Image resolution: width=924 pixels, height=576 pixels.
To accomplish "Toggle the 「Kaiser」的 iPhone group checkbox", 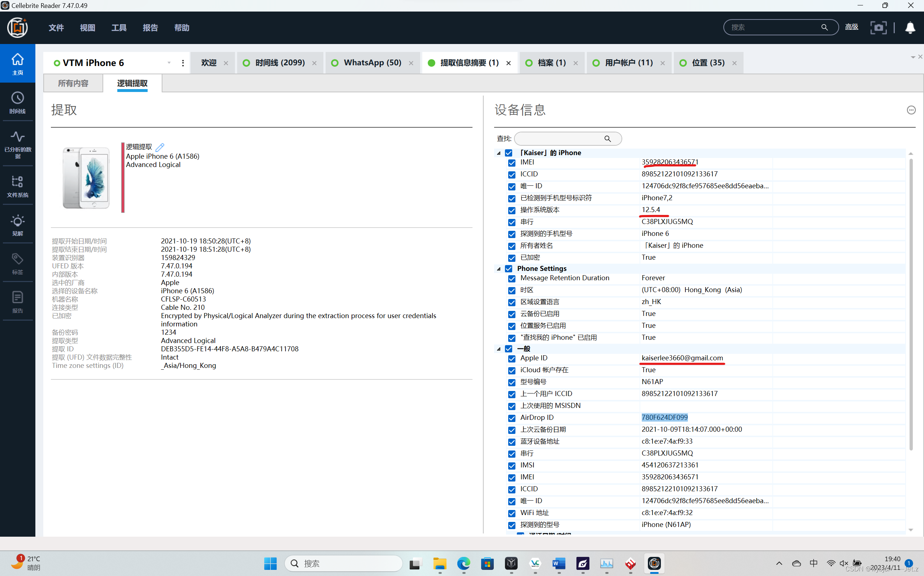I will pyautogui.click(x=509, y=153).
